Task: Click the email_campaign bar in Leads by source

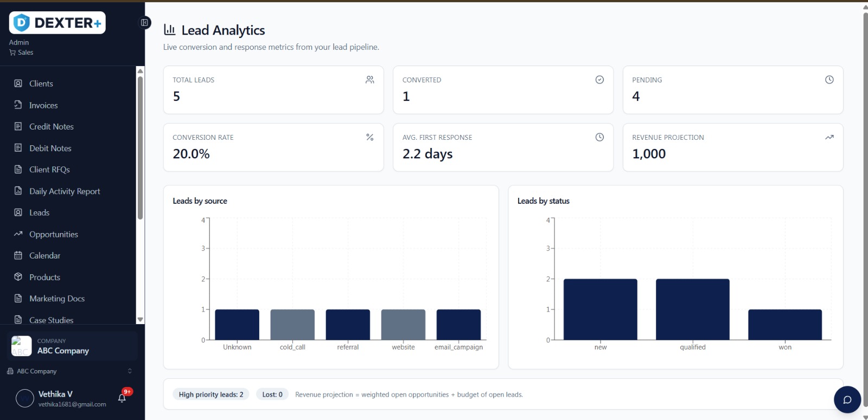Action: [x=458, y=325]
